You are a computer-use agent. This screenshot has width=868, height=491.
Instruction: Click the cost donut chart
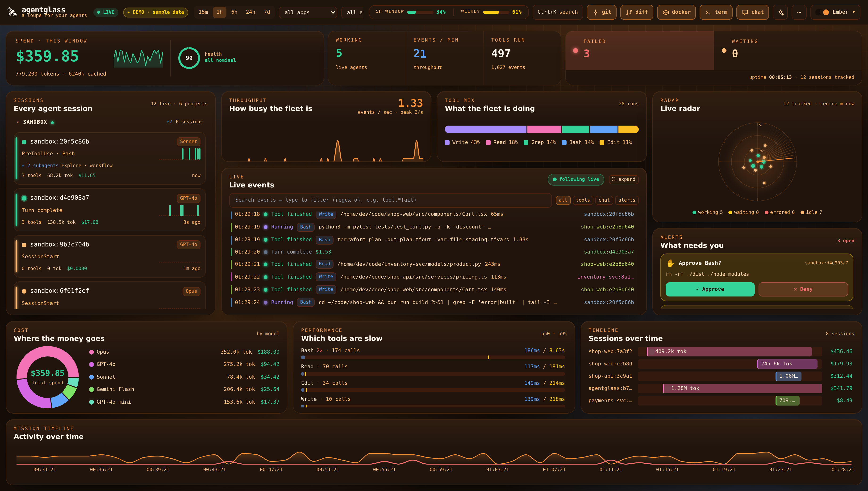coord(47,377)
